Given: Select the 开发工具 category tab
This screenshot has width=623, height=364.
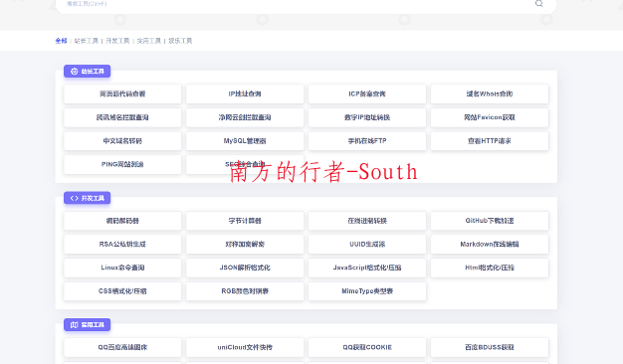Looking at the screenshot, I should coord(117,41).
